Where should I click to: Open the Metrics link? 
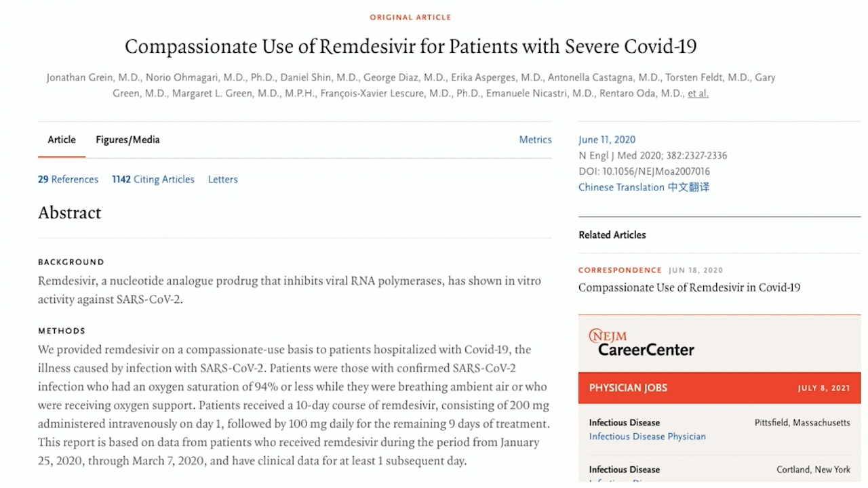[x=535, y=140]
